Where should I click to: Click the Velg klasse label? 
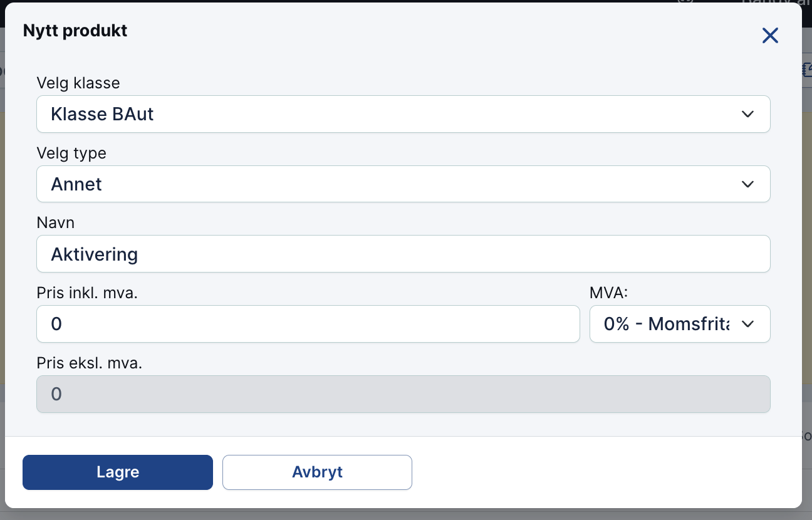click(x=78, y=83)
